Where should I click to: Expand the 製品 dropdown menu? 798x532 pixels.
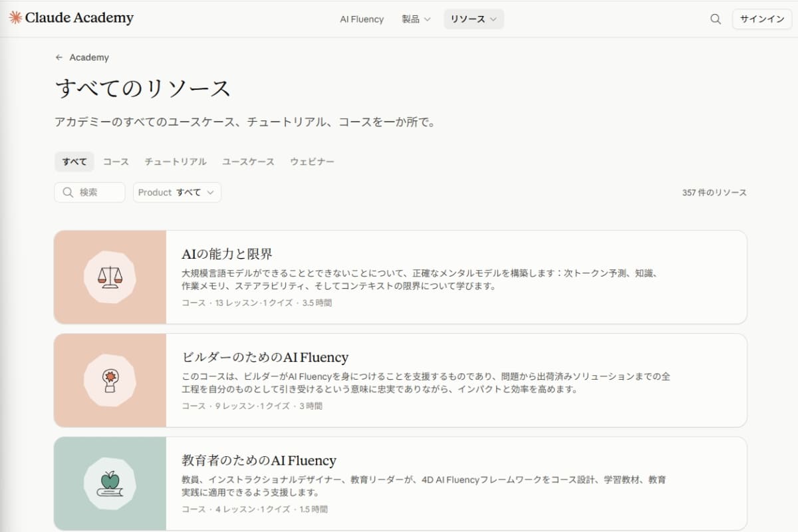416,19
